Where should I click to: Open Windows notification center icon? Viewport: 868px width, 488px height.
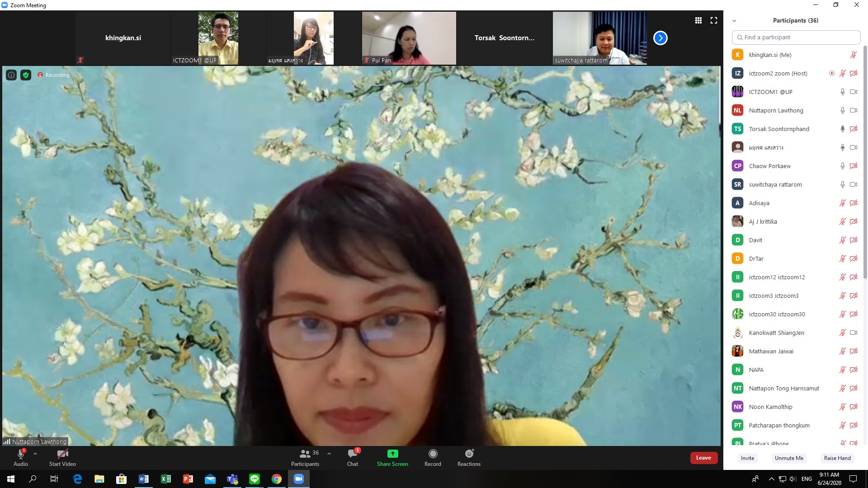(x=853, y=479)
